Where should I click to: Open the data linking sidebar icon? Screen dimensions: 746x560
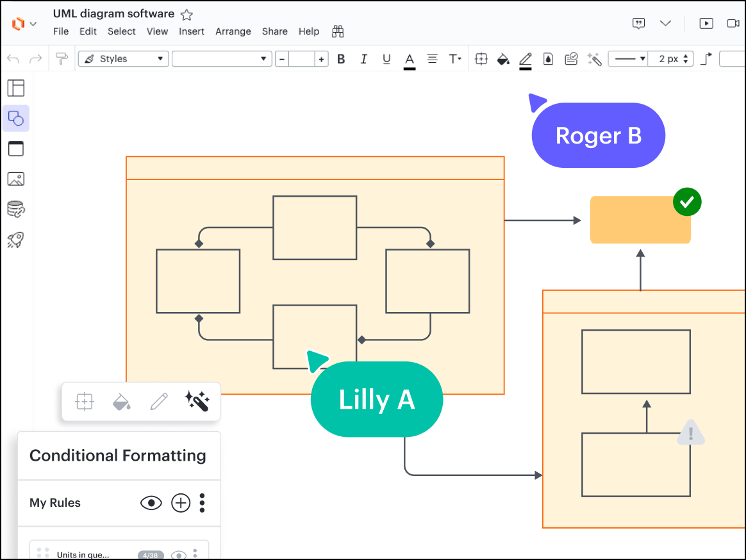[16, 210]
